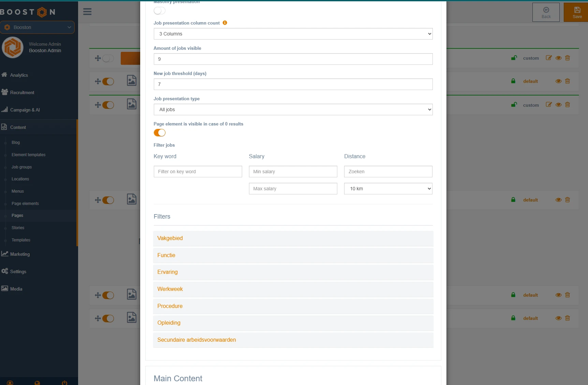Click the Boost On logo in header

[28, 12]
